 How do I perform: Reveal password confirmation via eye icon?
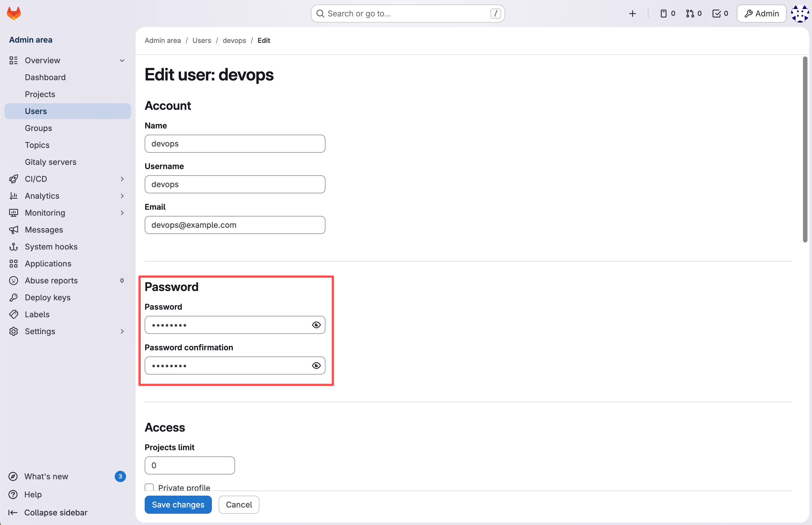tap(316, 366)
